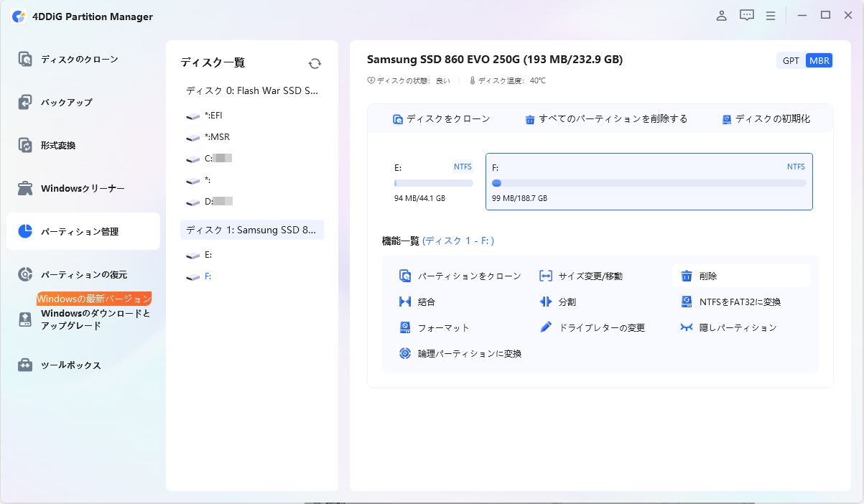This screenshot has width=864, height=504.
Task: Open the Windowsクリーナー tool
Action: [83, 188]
